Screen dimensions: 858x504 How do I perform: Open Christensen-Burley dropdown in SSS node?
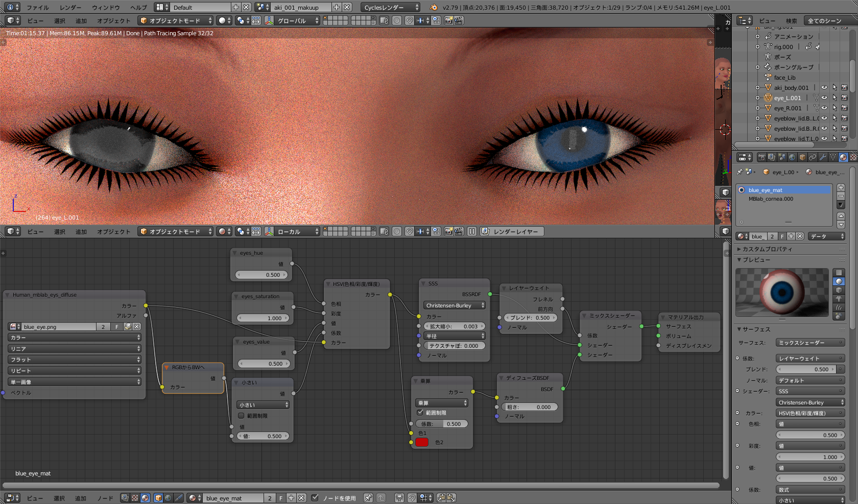(455, 305)
